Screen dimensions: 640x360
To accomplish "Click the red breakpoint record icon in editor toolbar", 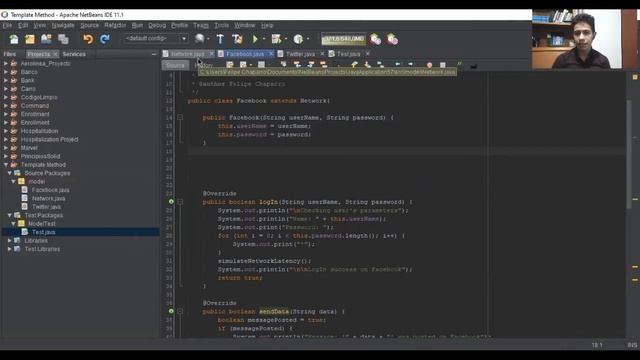I will [x=429, y=65].
